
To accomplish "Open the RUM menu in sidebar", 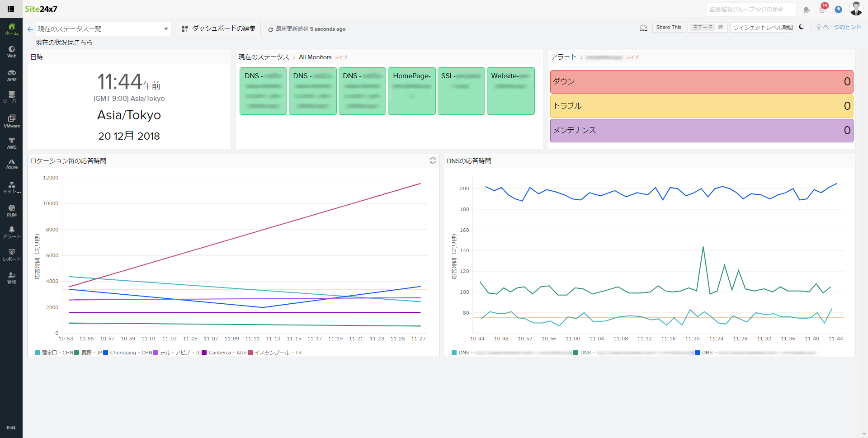I will click(12, 210).
